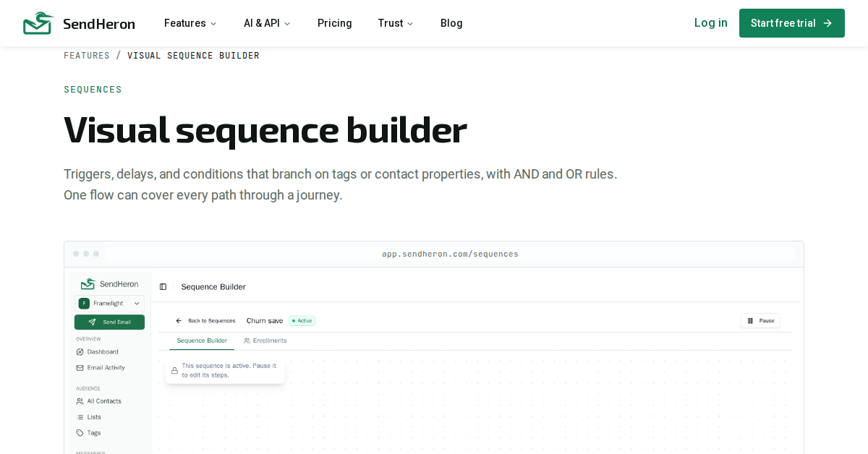Click the green SEQUENCES label above the heading

coord(93,90)
